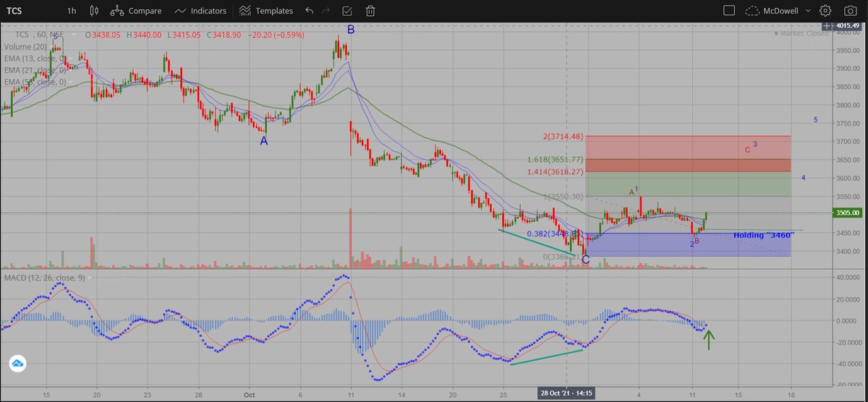Open the Indicators menu
The image size is (868, 402).
click(x=200, y=11)
